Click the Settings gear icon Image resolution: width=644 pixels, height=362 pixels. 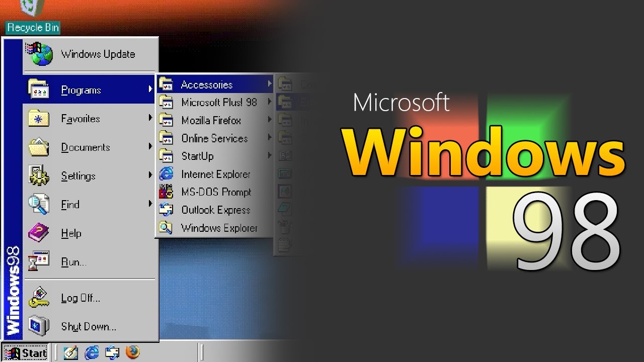39,175
